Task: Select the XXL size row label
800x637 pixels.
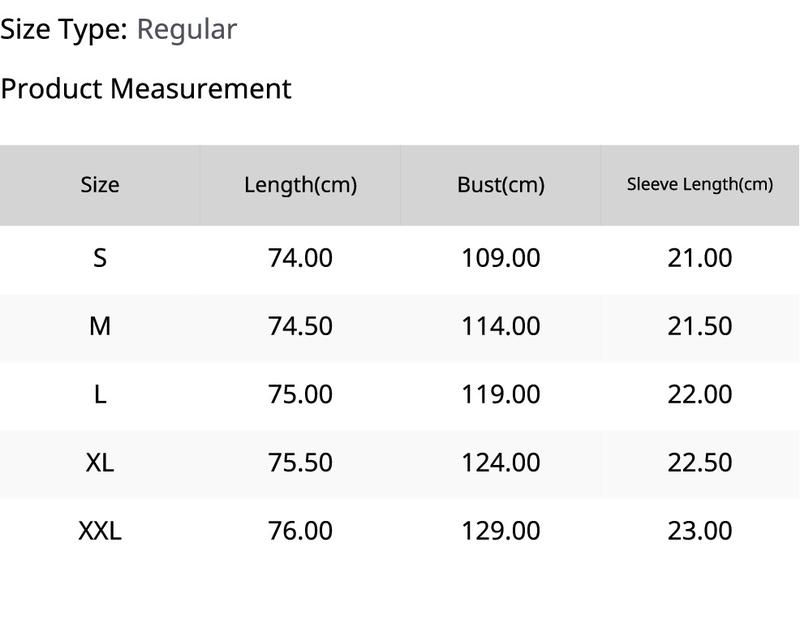Action: pyautogui.click(x=100, y=530)
